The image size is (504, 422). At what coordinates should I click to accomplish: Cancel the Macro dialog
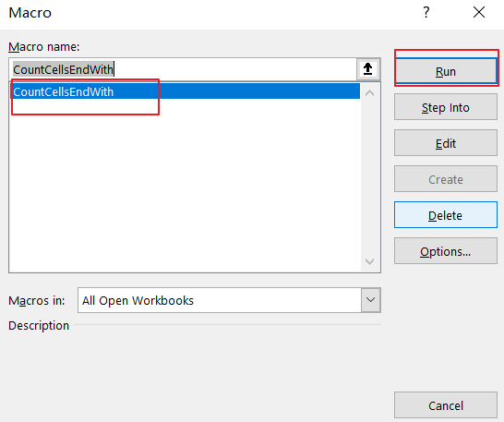coord(446,405)
